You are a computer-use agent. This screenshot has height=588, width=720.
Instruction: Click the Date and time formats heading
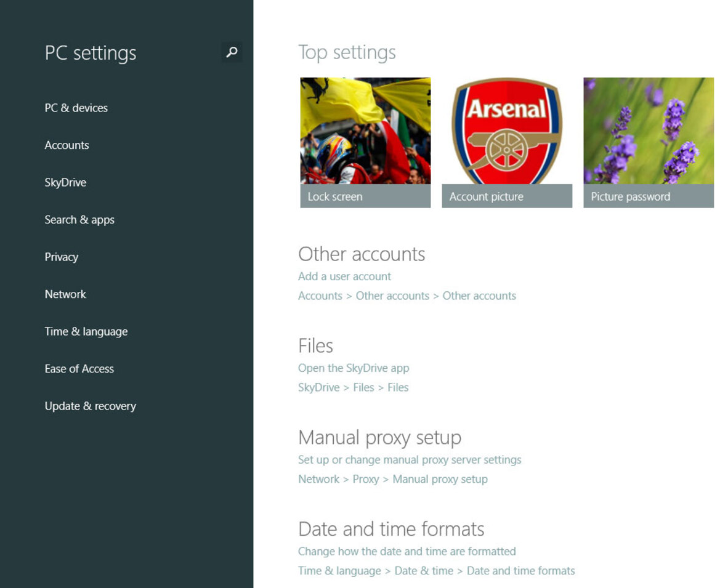[391, 530]
